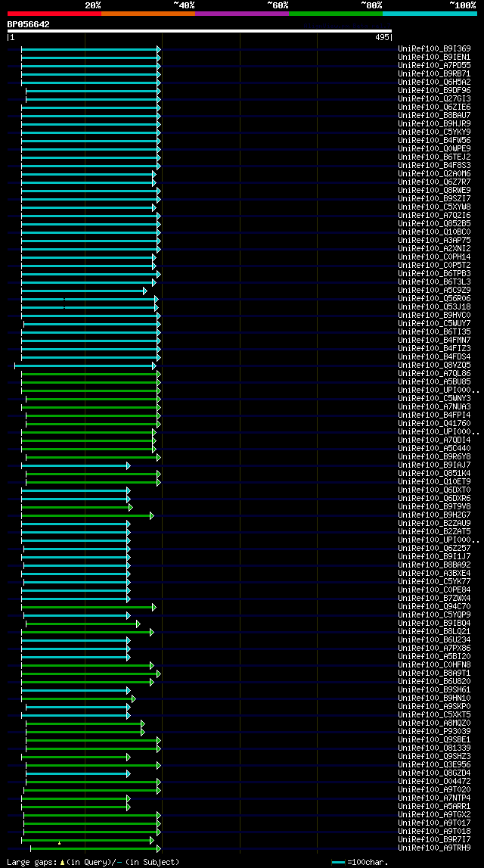Open hit UniRef100_B9I369

point(434,48)
